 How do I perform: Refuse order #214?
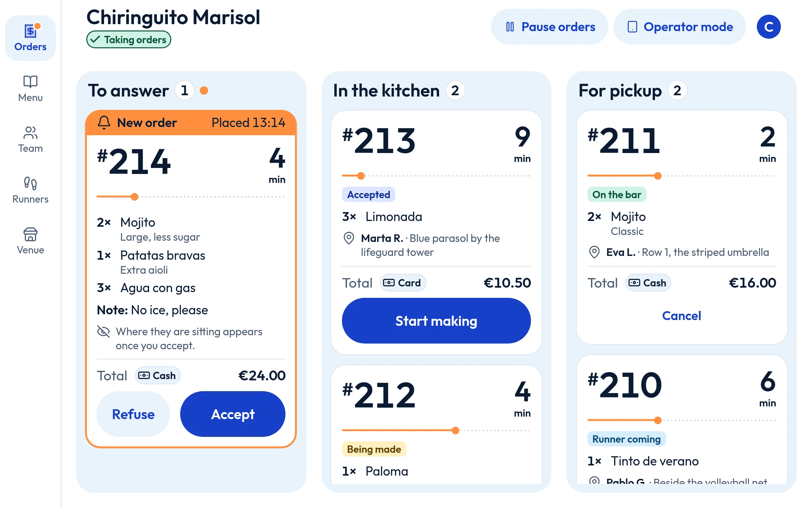133,414
